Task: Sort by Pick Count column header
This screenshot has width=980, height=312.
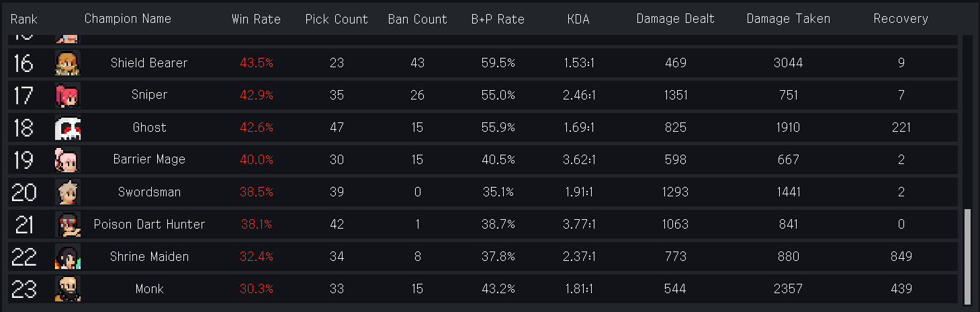Action: click(337, 19)
